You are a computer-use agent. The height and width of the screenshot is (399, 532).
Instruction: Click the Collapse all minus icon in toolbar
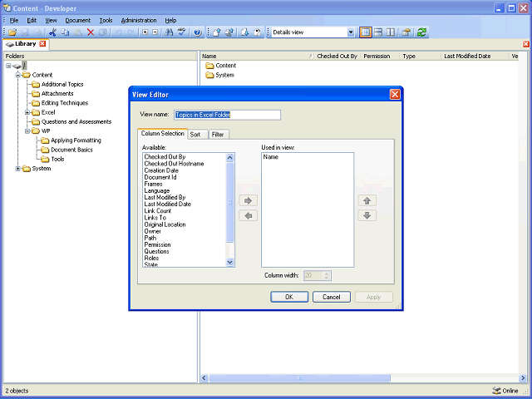tap(155, 32)
